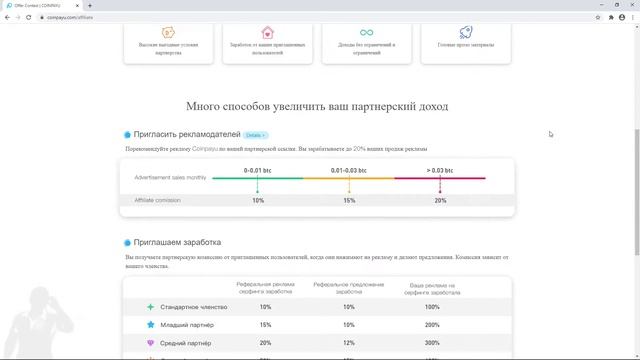Image resolution: width=640 pixels, height=360 pixels.
Task: Click the green 0-0.01 btc bar segment
Action: (258, 178)
